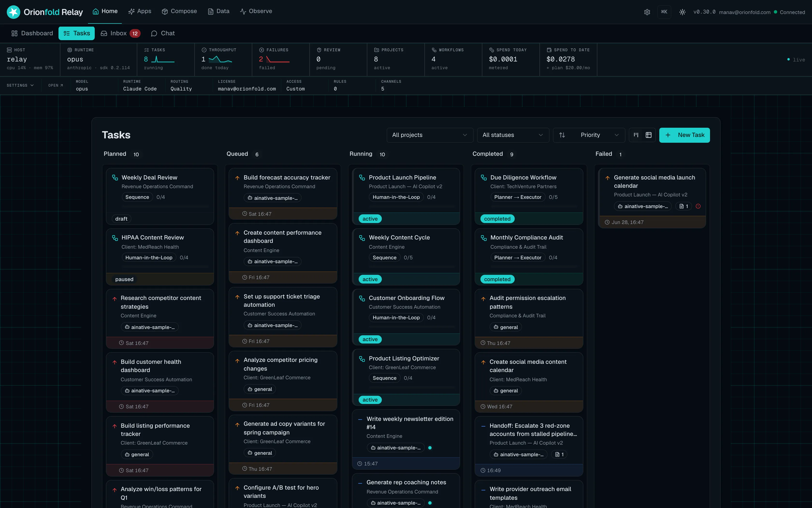Switch to kanban board view
This screenshot has width=812, height=508.
click(x=636, y=135)
